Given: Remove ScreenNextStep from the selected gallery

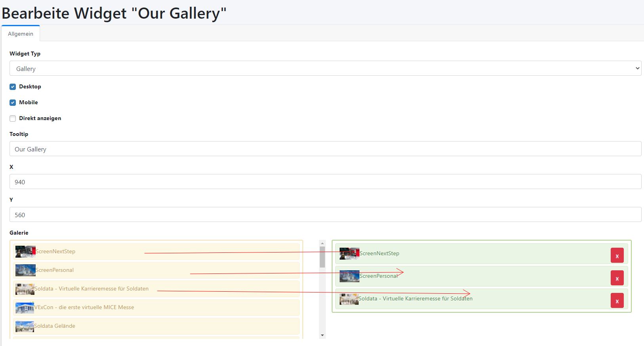Looking at the screenshot, I should click(x=617, y=256).
